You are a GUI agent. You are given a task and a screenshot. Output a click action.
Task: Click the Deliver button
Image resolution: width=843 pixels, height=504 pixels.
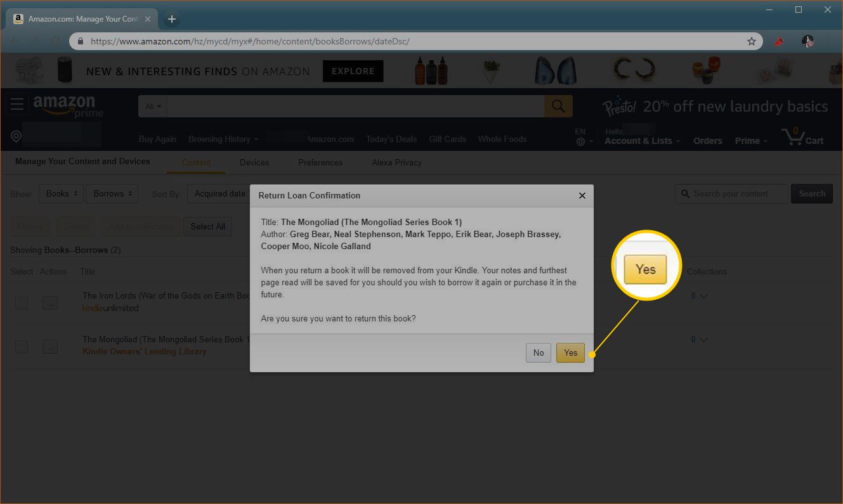point(31,226)
